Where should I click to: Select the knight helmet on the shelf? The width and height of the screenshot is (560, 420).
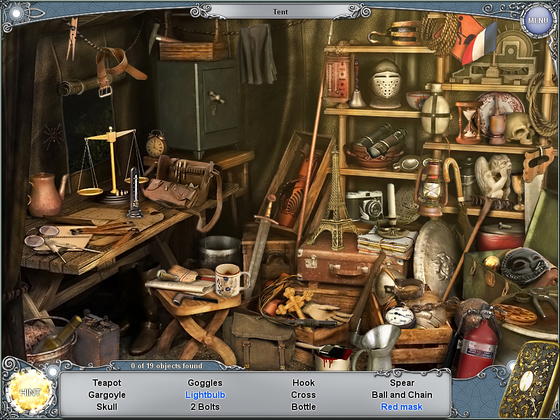pyautogui.click(x=385, y=84)
